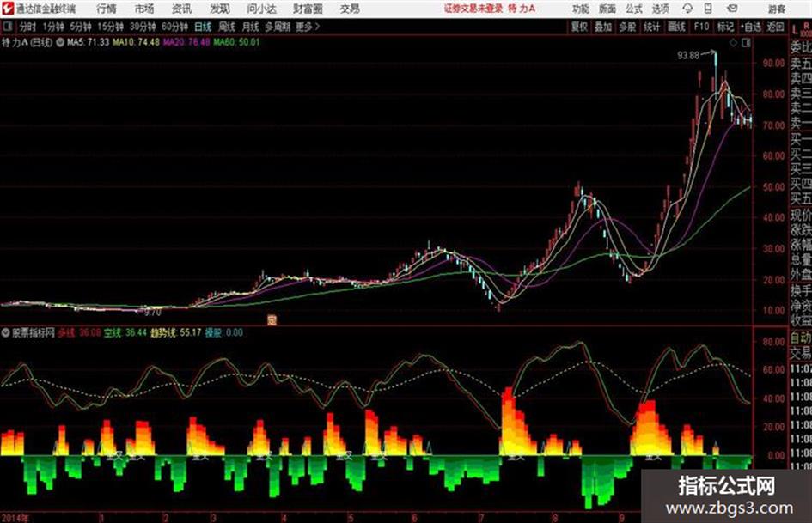
Task: Open the 选项 menu
Action: (x=661, y=9)
